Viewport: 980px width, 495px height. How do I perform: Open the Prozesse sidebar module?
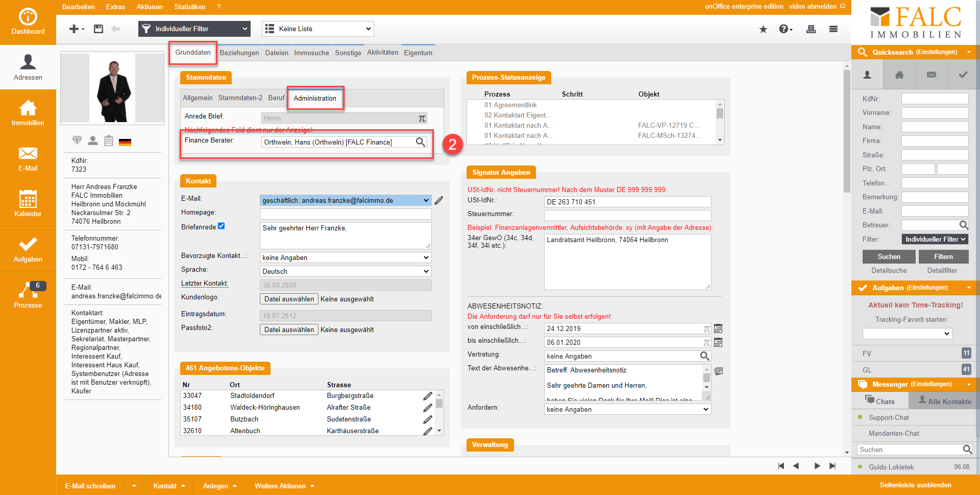pyautogui.click(x=28, y=295)
